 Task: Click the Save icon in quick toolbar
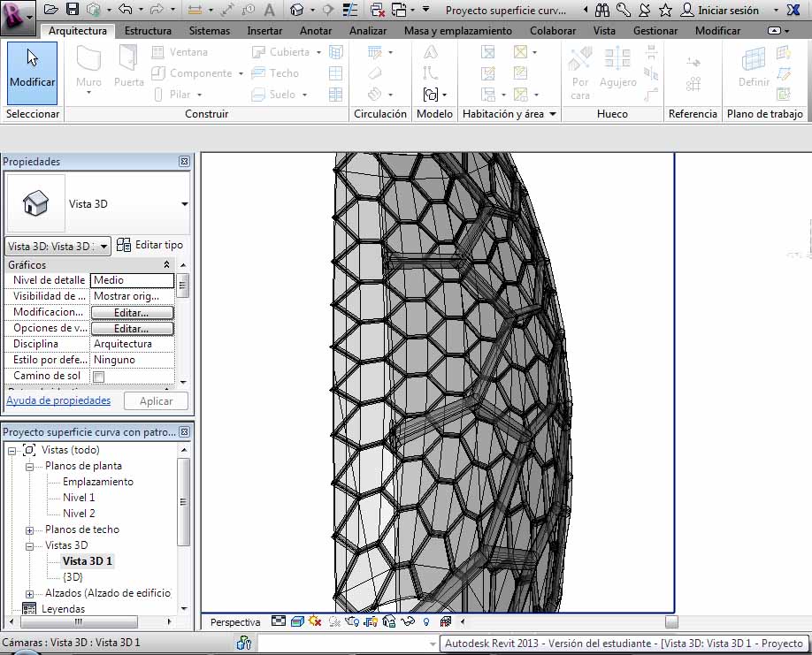73,10
